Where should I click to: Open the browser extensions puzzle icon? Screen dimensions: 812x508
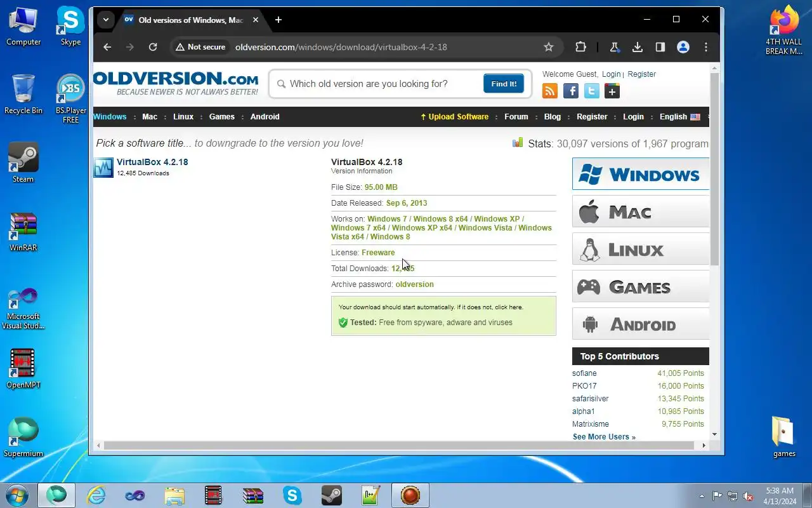[580, 47]
